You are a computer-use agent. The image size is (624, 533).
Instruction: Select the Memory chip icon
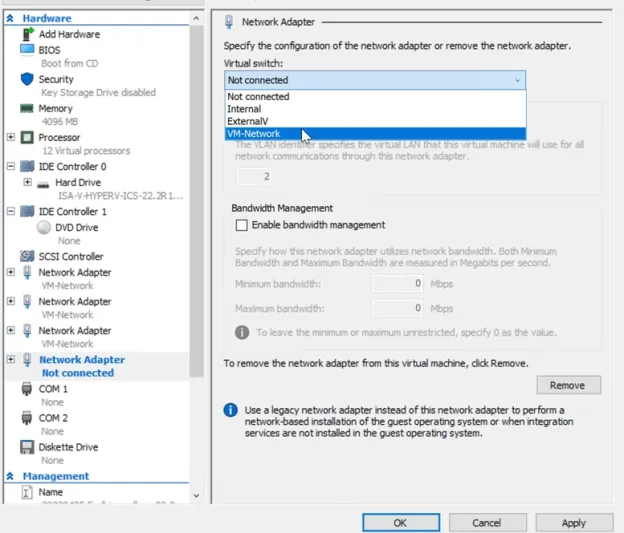coord(27,108)
